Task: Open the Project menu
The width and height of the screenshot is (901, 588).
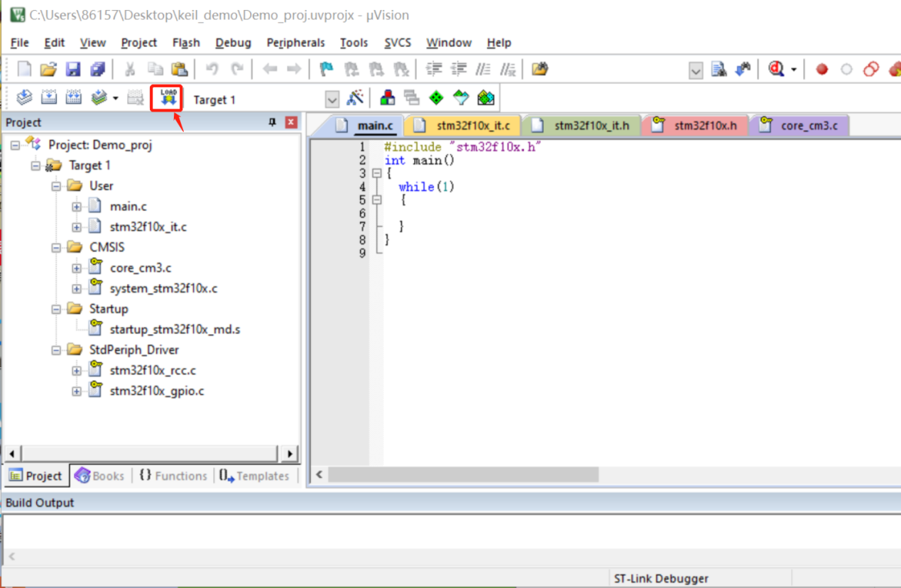Action: (x=139, y=43)
